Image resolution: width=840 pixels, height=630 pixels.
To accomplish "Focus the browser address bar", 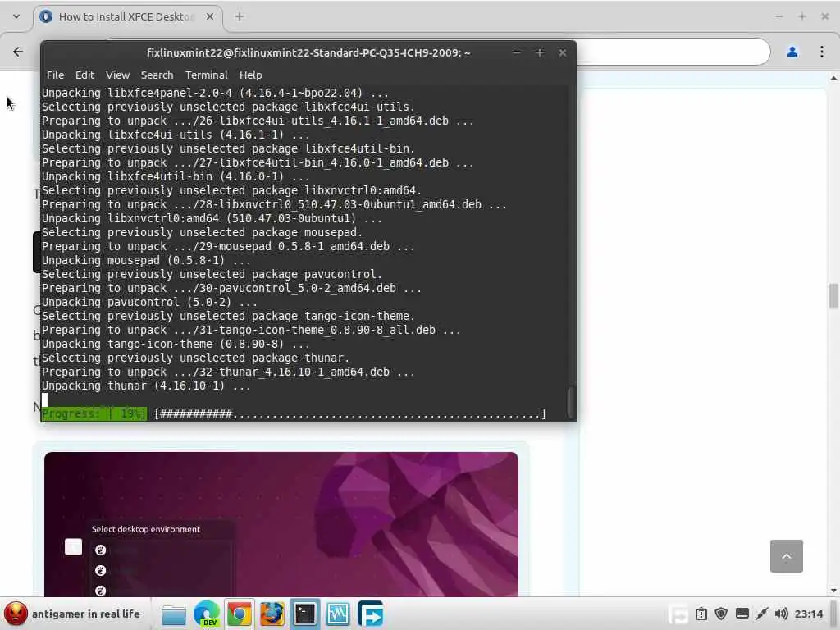I will 673,52.
